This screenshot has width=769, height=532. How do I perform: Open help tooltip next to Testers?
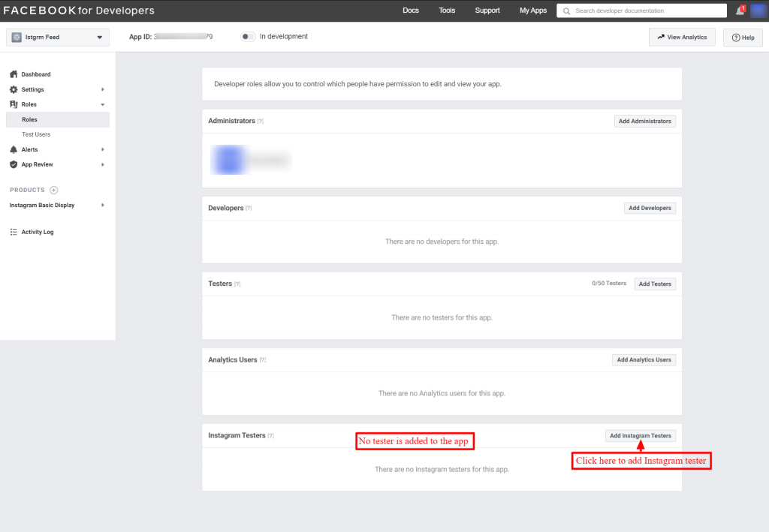pos(237,284)
